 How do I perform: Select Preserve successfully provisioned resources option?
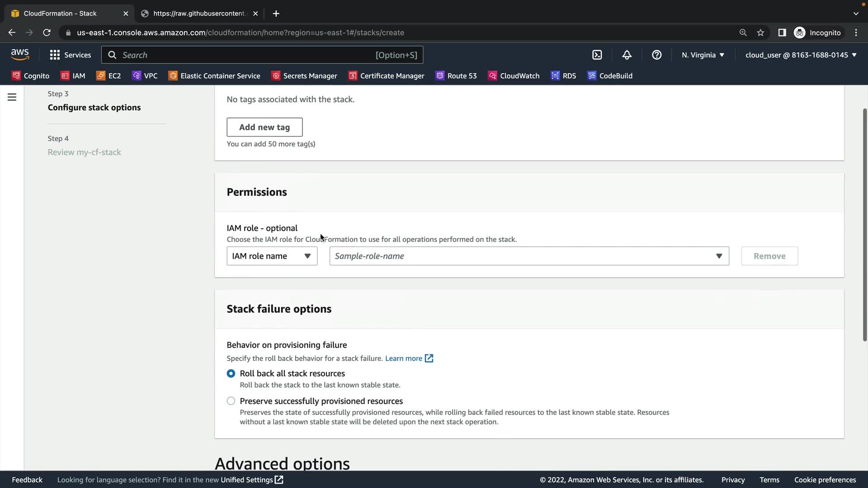click(x=231, y=401)
